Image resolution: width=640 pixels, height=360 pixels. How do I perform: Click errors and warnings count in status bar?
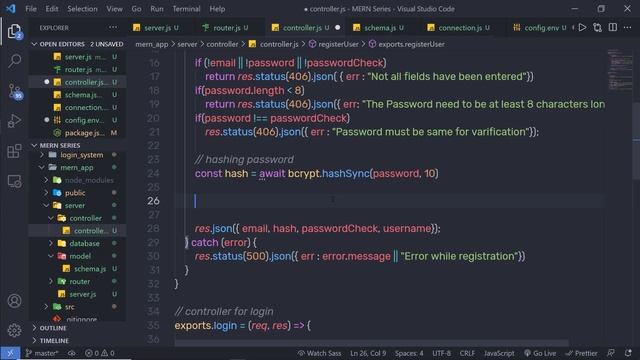pyautogui.click(x=100, y=353)
